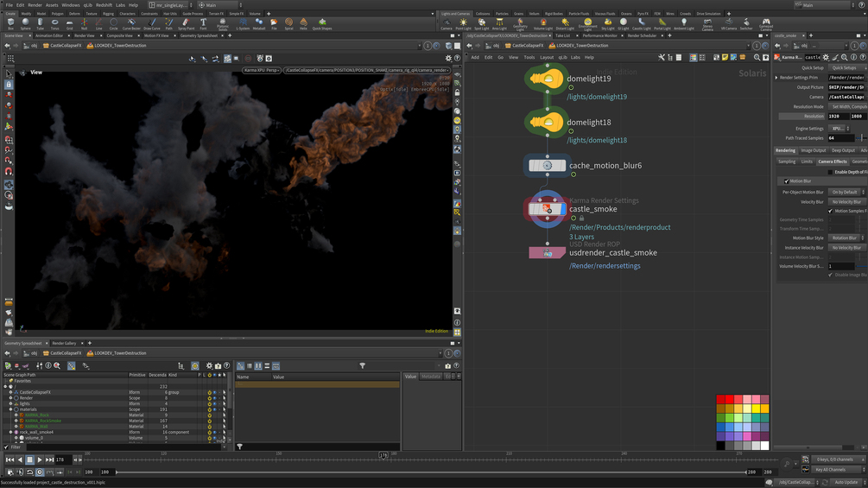Click the usdrender_castle_smoke node icon
Screen dimensions: 868x488
coord(548,253)
